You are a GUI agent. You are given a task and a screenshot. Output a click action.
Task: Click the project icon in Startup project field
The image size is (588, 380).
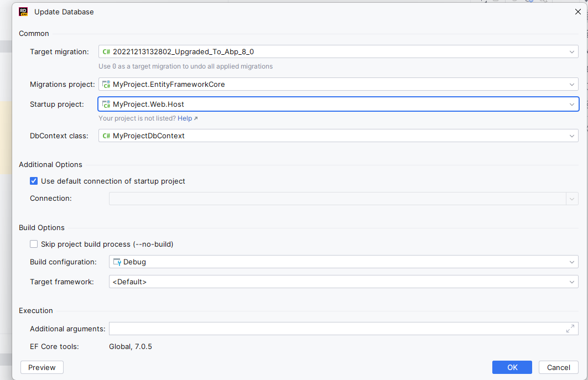coord(106,104)
